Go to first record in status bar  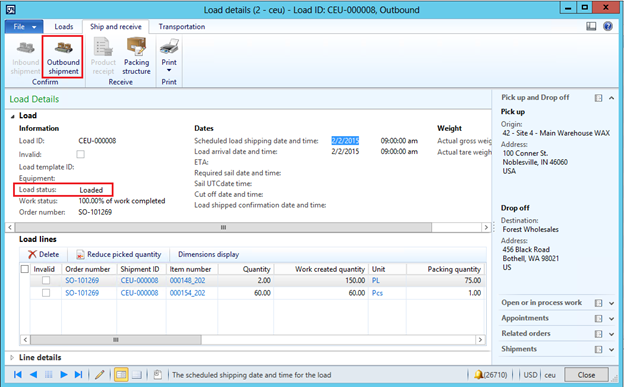tap(18, 375)
